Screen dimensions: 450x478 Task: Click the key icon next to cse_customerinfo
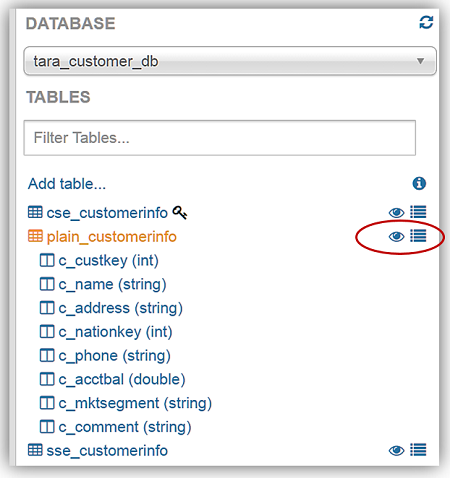point(179,213)
